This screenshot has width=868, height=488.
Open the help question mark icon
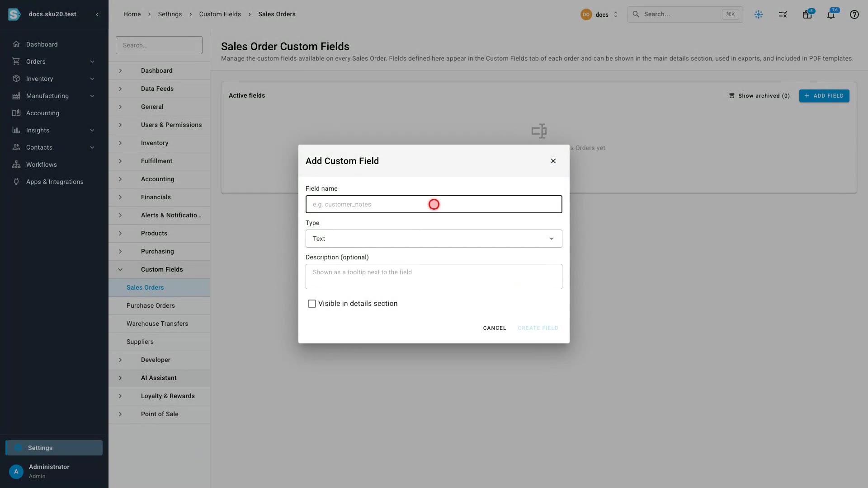point(854,14)
